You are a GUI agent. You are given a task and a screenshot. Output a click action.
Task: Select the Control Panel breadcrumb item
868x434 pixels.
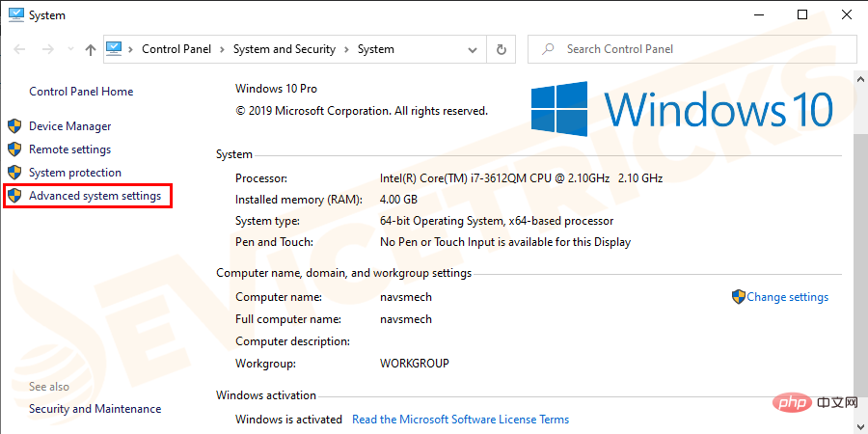pos(176,49)
